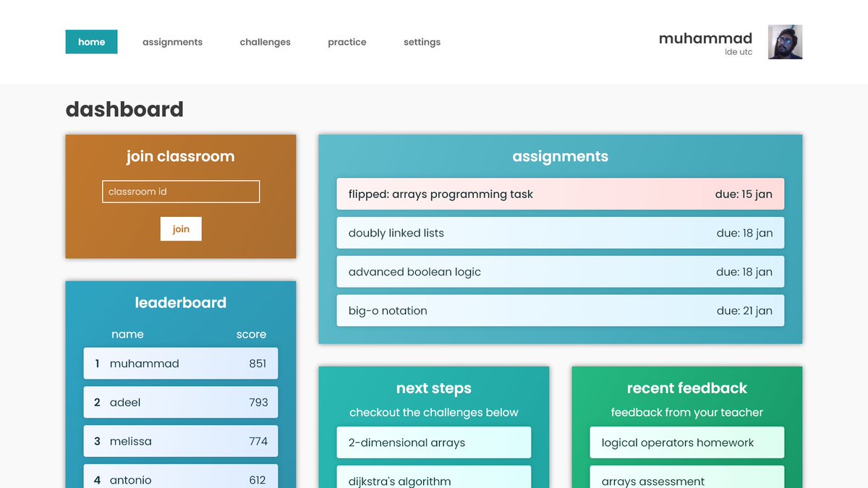The width and height of the screenshot is (868, 488).
Task: Click the leaderboard card title
Action: (x=181, y=303)
